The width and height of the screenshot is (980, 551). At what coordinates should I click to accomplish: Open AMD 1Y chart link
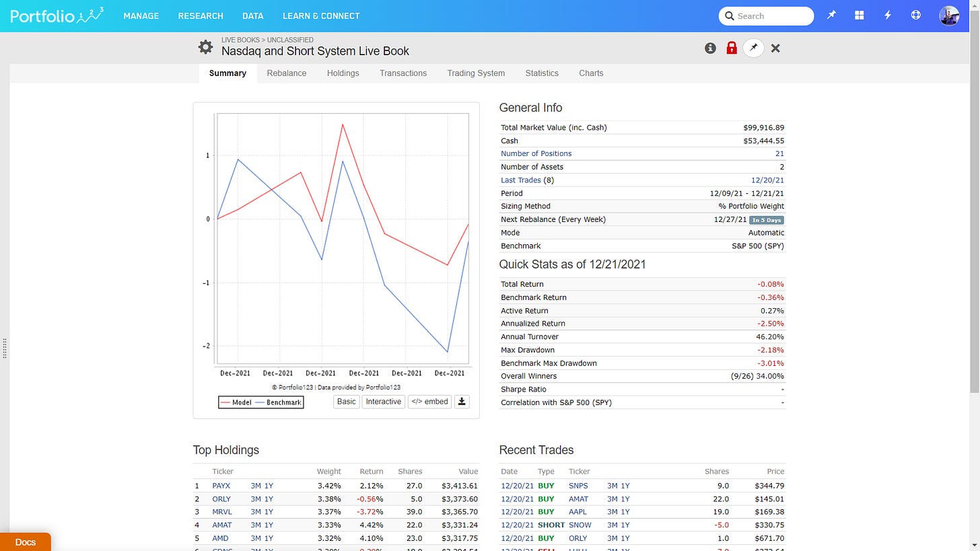click(x=269, y=538)
